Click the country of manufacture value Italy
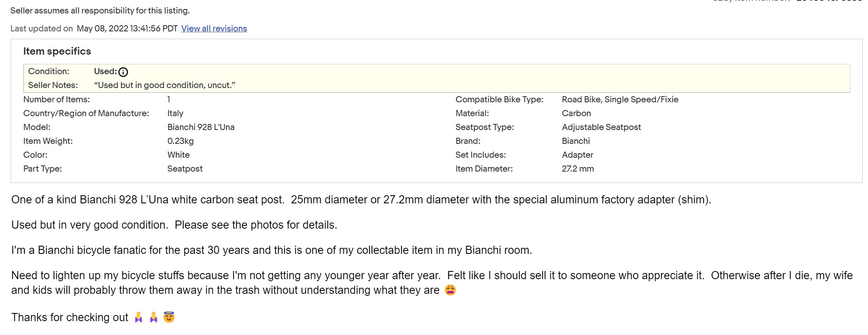The image size is (868, 335). (175, 113)
